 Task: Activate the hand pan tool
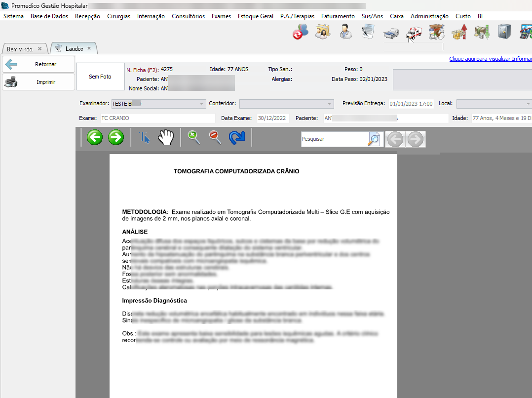pyautogui.click(x=166, y=138)
